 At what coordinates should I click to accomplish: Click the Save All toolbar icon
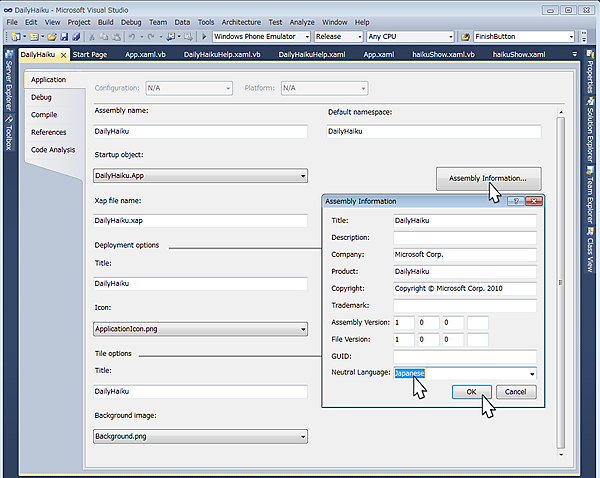point(75,36)
